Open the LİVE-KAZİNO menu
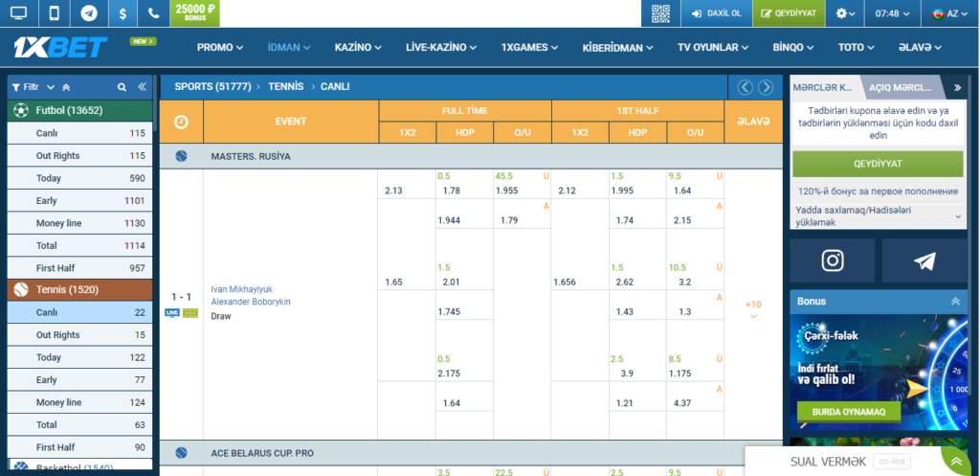 441,47
